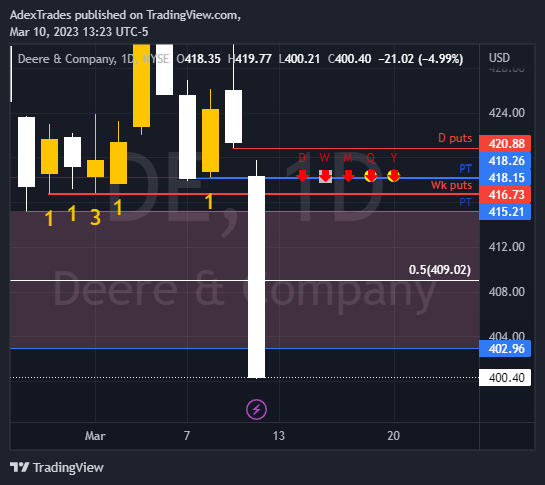Viewport: 545px width, 485px height.
Task: Click the −21.02 (−4.99%) change value
Action: (x=421, y=59)
